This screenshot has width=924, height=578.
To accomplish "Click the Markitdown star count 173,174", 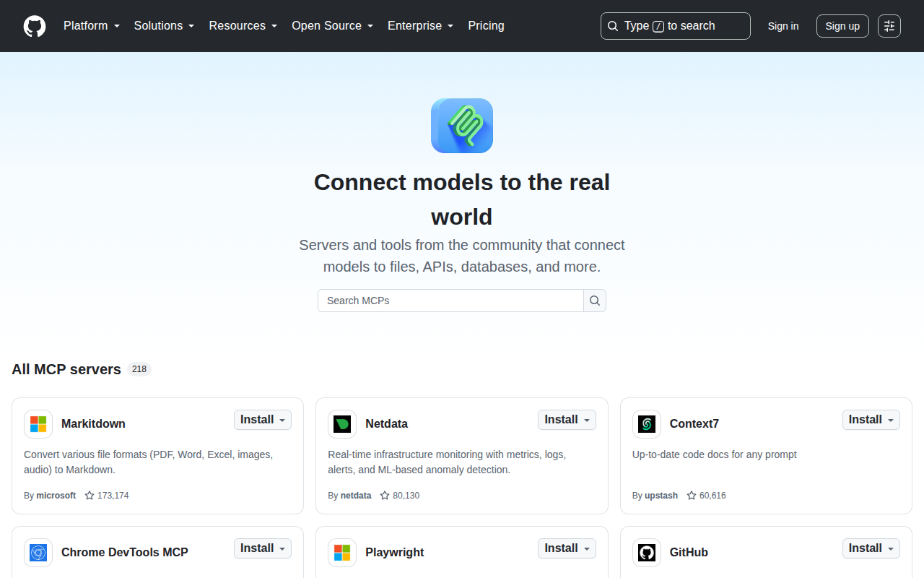I will (113, 496).
